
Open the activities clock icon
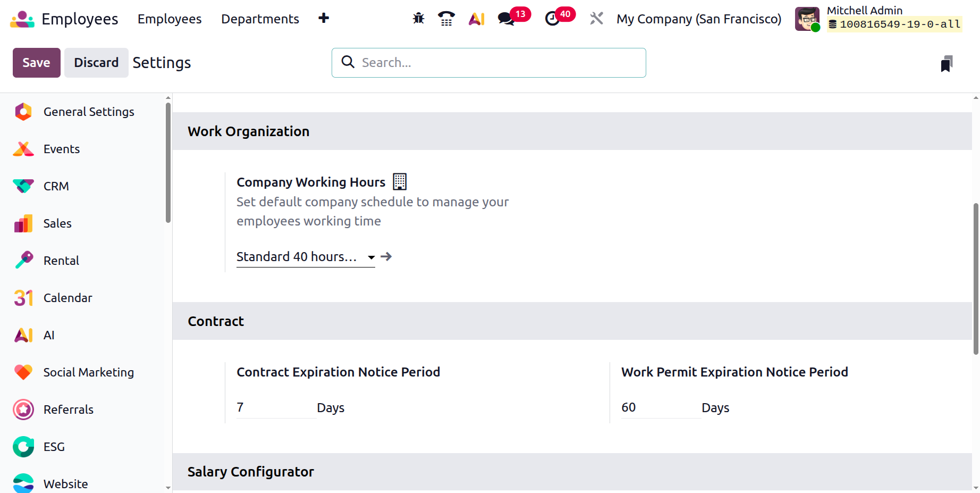pos(553,19)
